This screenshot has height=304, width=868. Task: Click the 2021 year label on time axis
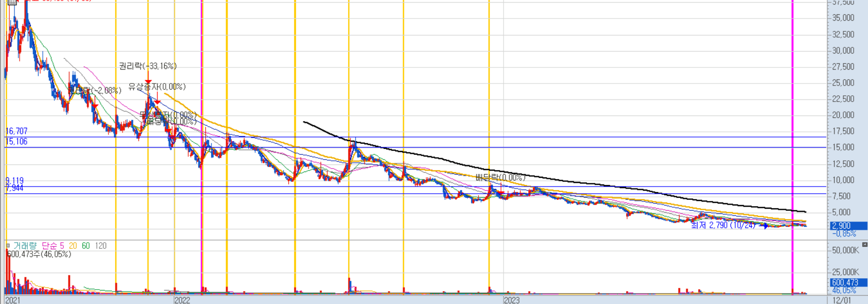12,300
